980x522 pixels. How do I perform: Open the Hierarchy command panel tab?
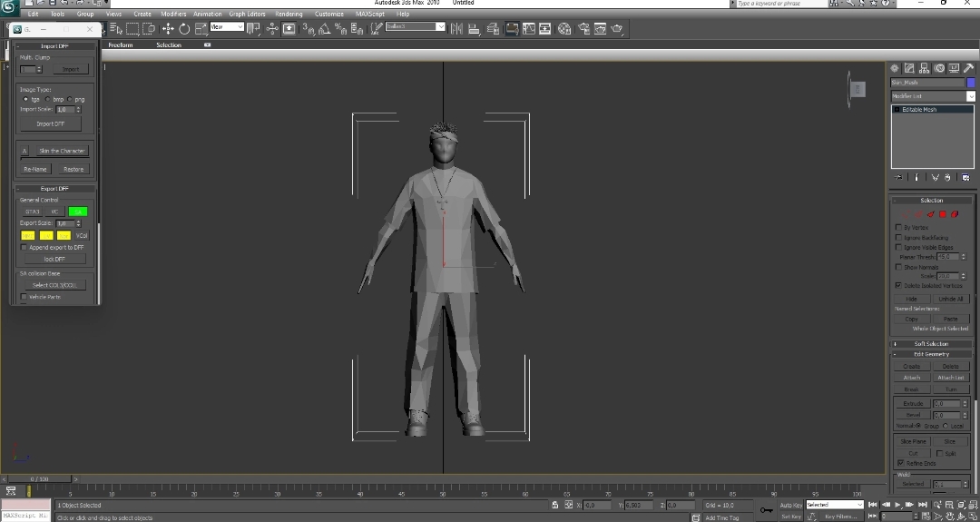click(x=924, y=68)
